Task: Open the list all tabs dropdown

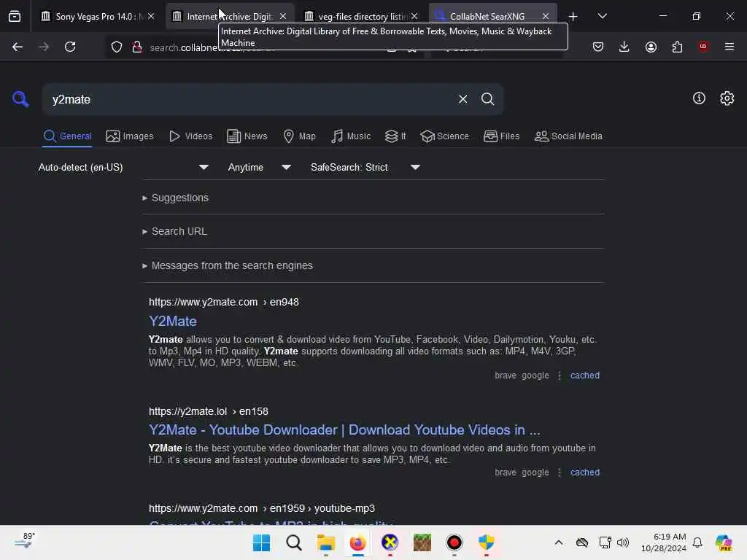Action: (602, 16)
